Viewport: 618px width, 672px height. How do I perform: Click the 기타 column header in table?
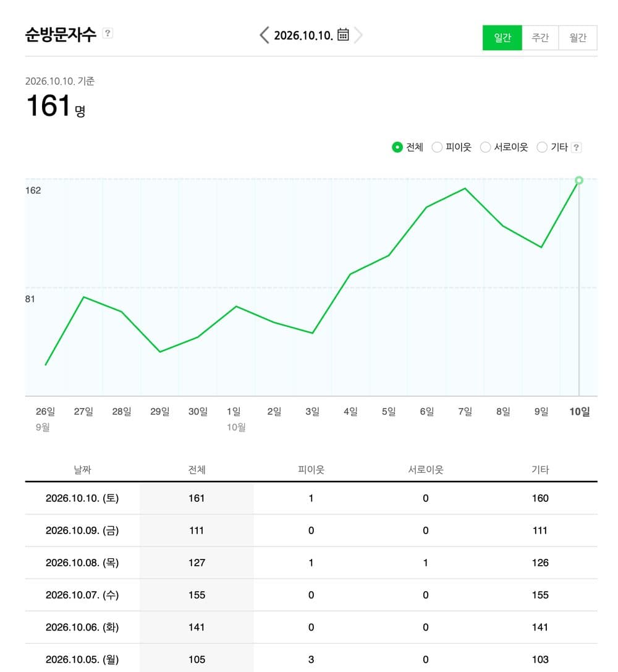[x=540, y=470]
